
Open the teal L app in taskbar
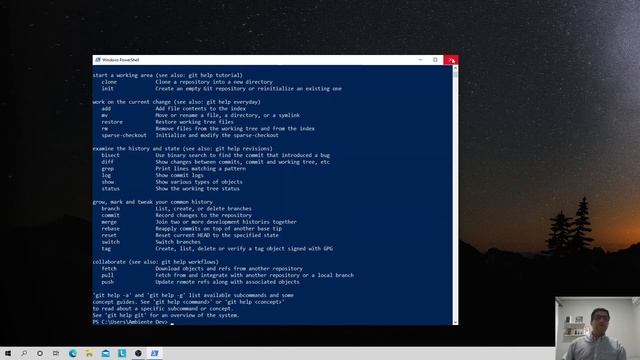[x=122, y=353]
